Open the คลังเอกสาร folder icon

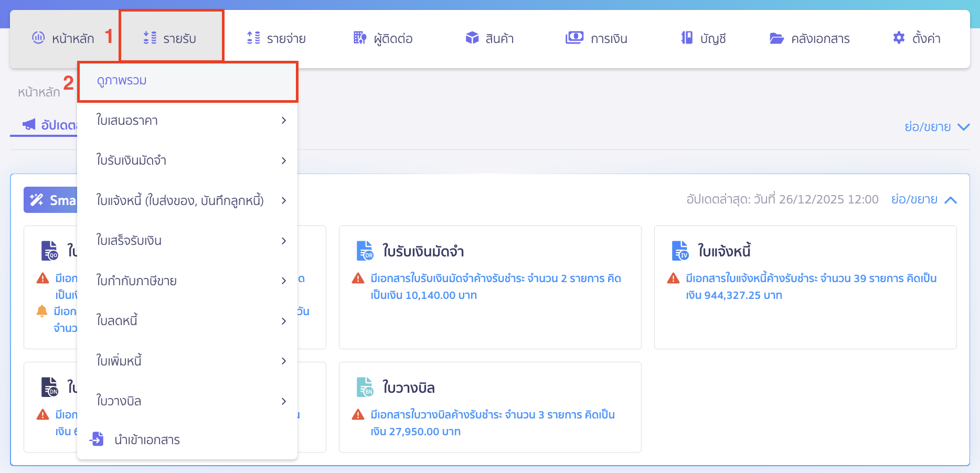(x=776, y=38)
